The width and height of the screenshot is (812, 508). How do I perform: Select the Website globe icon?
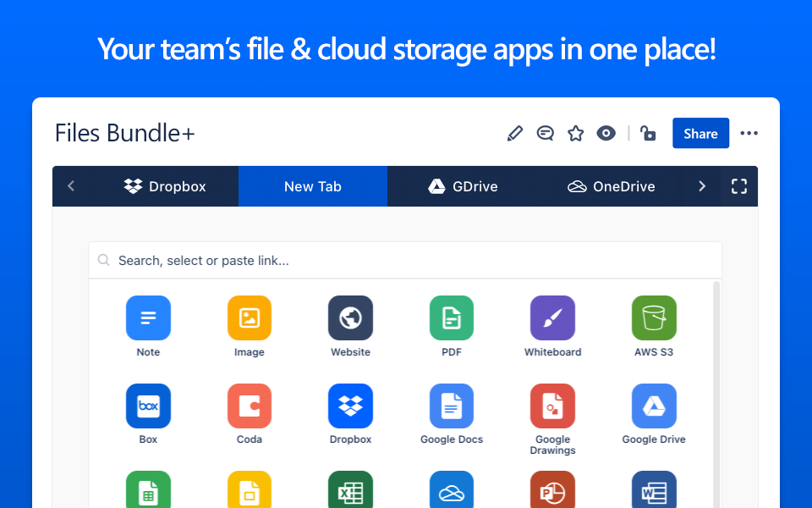pyautogui.click(x=350, y=317)
